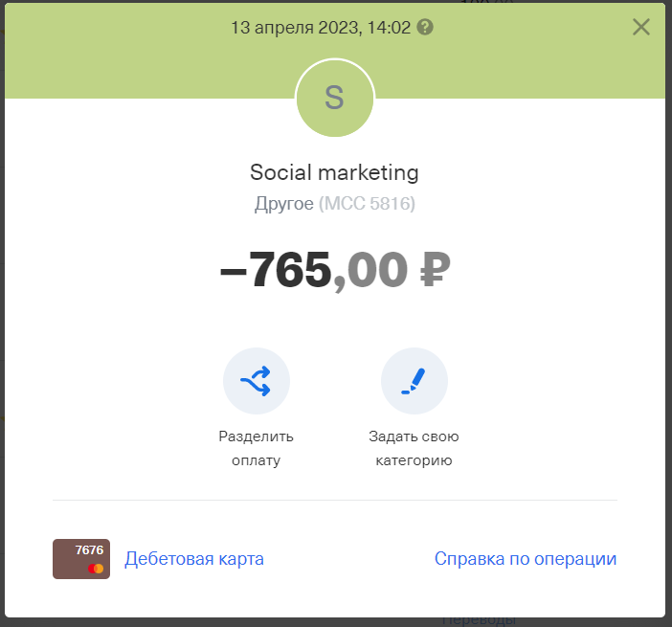Click the −765,00 ₽ amount
This screenshot has width=672, height=627.
335,270
